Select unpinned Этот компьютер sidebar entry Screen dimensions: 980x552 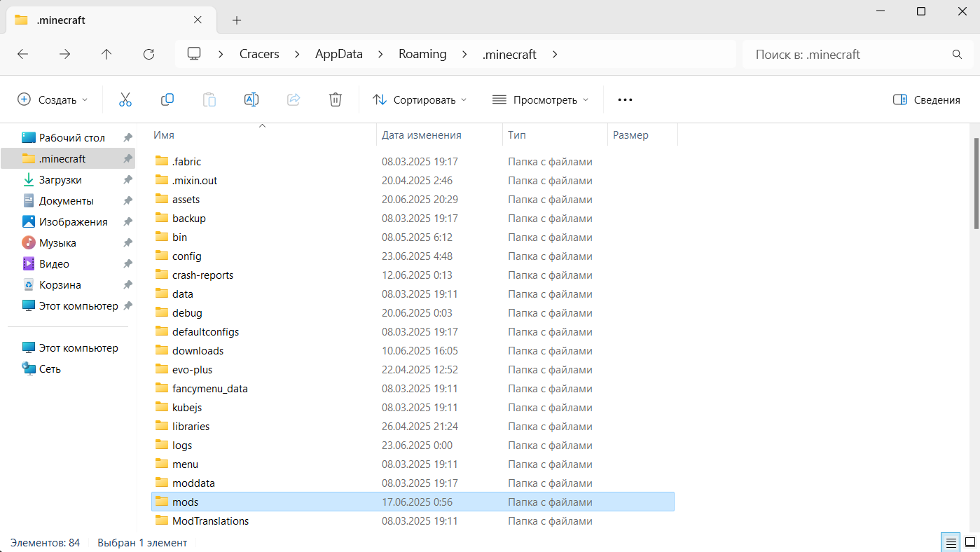pos(68,348)
